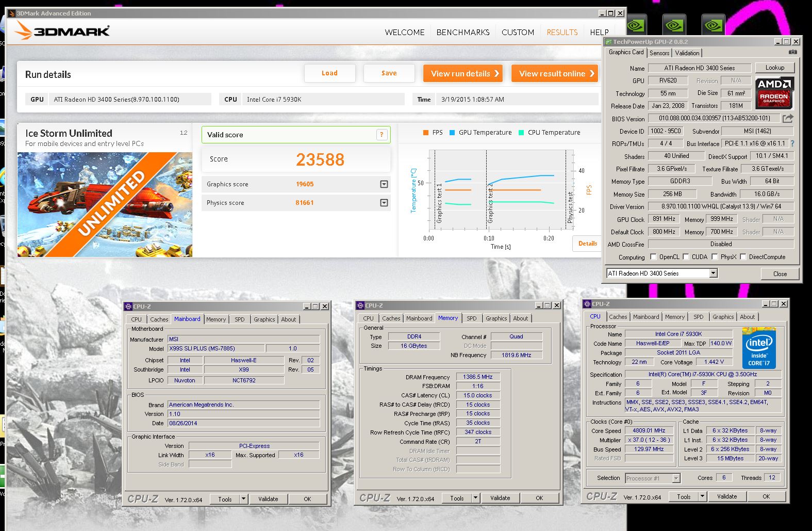Image resolution: width=812 pixels, height=531 pixels.
Task: Open Tools dropdown arrow in CPU-Z Mainboard window
Action: [244, 499]
